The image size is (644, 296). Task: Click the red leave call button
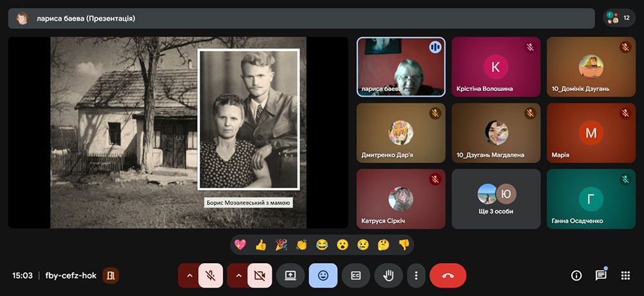pos(448,275)
